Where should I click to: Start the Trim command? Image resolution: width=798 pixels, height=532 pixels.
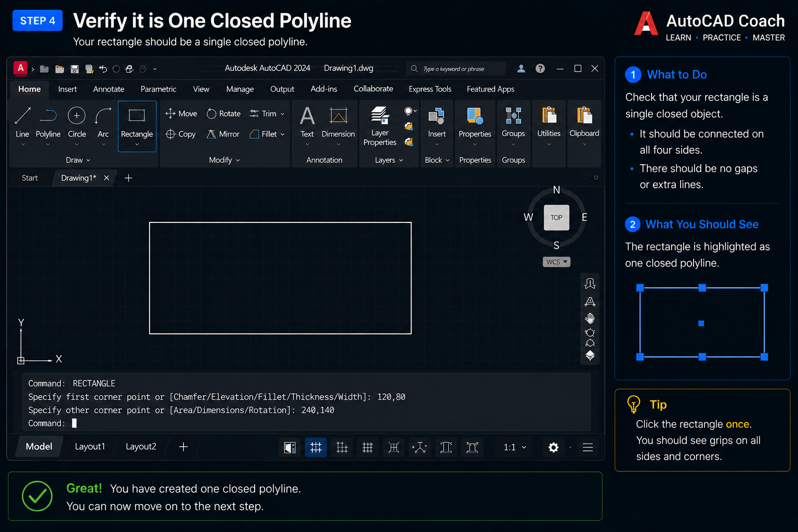pyautogui.click(x=263, y=113)
